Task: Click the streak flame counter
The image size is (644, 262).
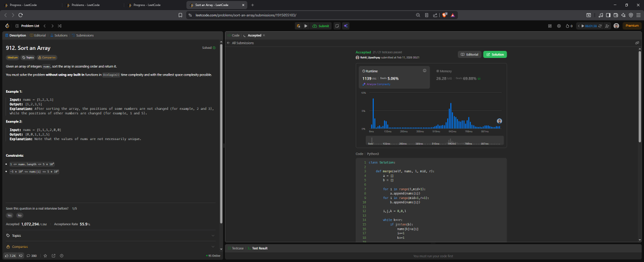Action: (x=569, y=26)
